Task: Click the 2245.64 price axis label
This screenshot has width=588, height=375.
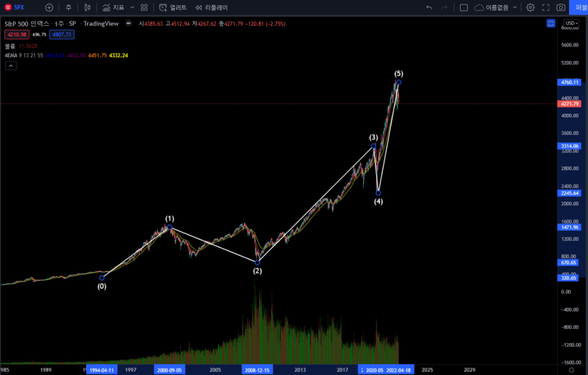Action: (569, 193)
